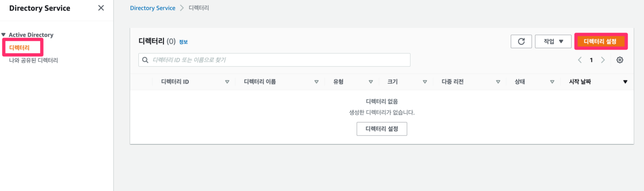Sort by 다중 리전 column arrow

[x=498, y=82]
